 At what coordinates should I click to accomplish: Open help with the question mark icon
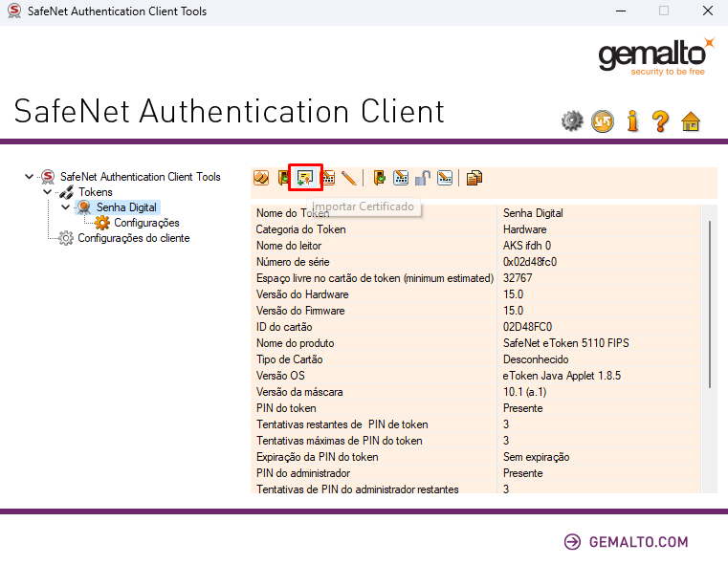660,120
